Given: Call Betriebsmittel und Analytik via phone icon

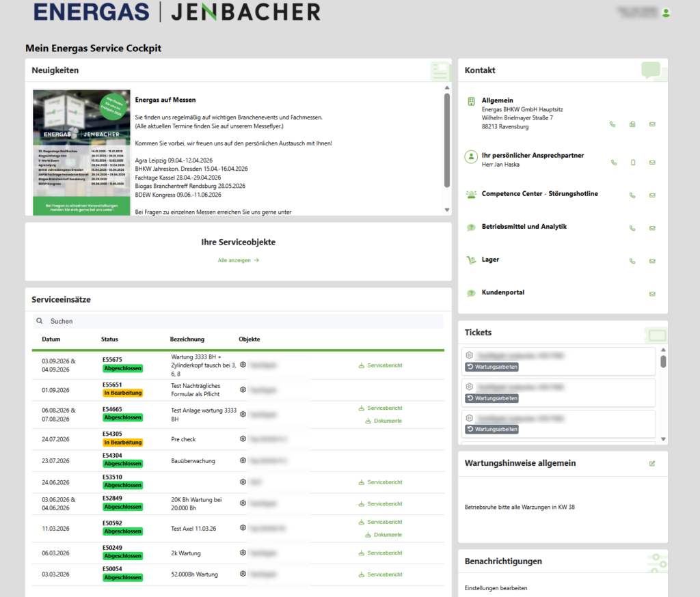Looking at the screenshot, I should click(x=632, y=228).
